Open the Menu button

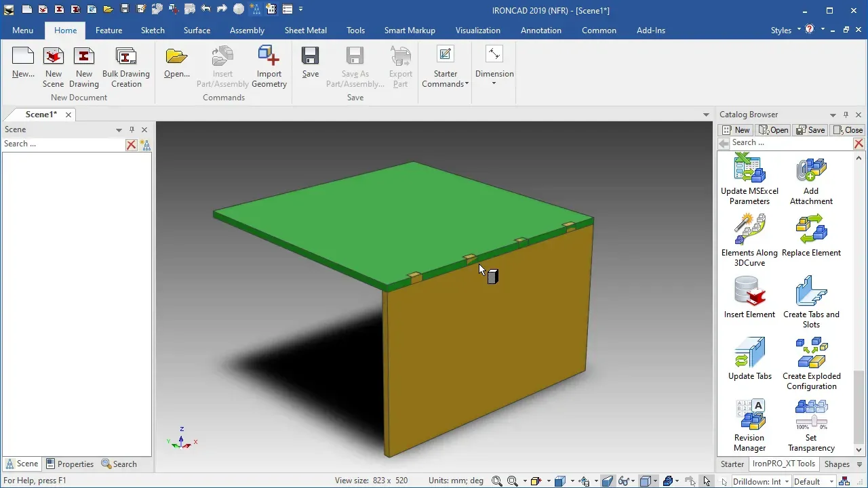pos(22,30)
